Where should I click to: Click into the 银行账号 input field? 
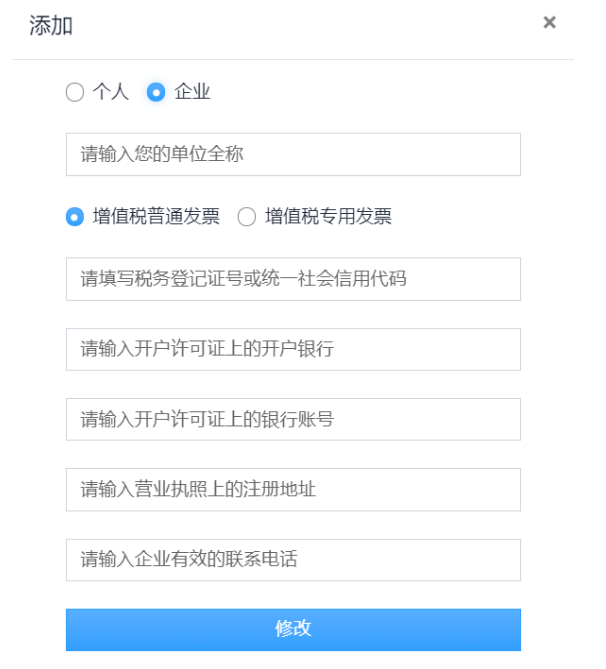coord(293,419)
